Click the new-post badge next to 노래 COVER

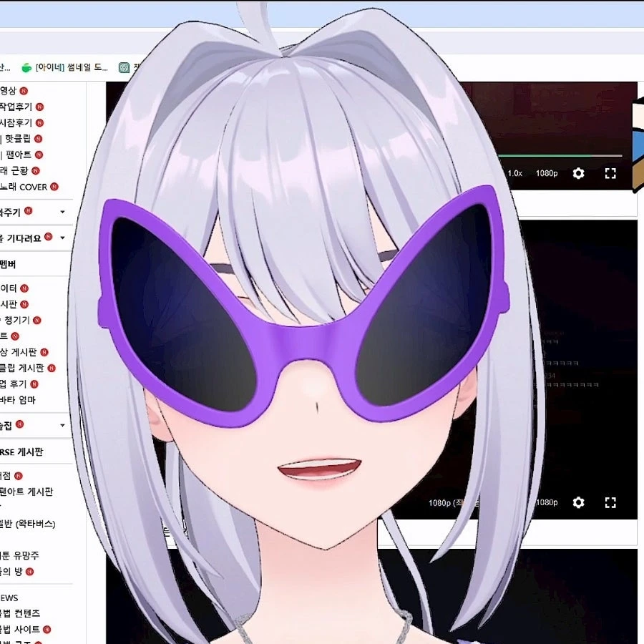[54, 187]
